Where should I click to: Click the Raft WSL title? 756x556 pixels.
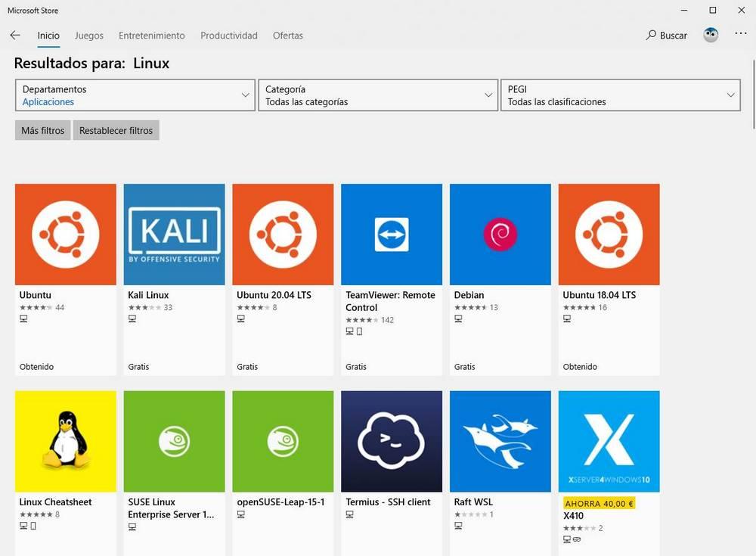pyautogui.click(x=473, y=502)
